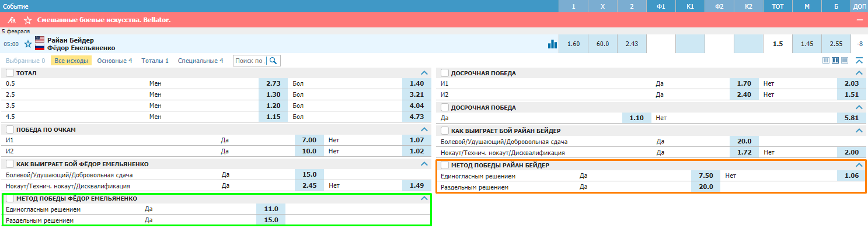
Task: Collapse the ТОТАЛ market section
Action: [425, 73]
